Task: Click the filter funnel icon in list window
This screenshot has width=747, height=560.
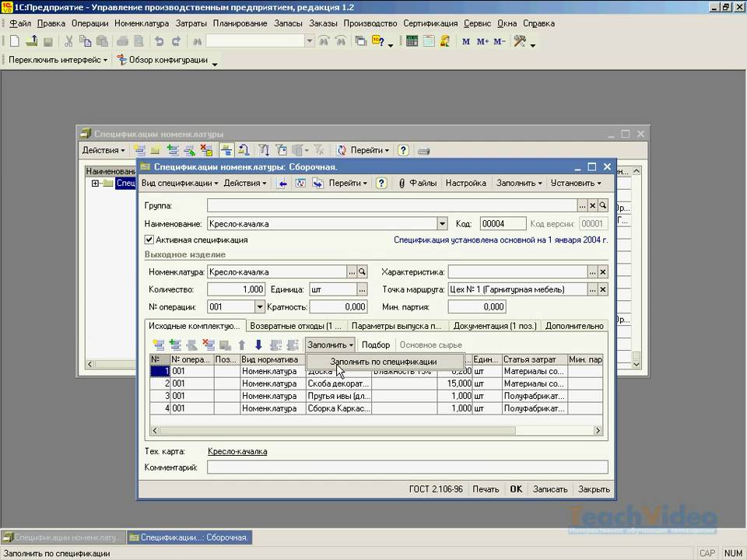Action: (x=264, y=150)
